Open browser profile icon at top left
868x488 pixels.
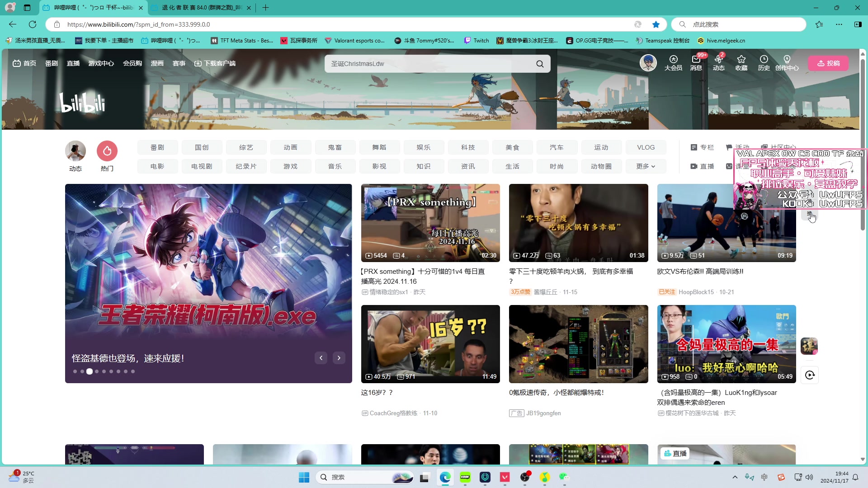10,8
